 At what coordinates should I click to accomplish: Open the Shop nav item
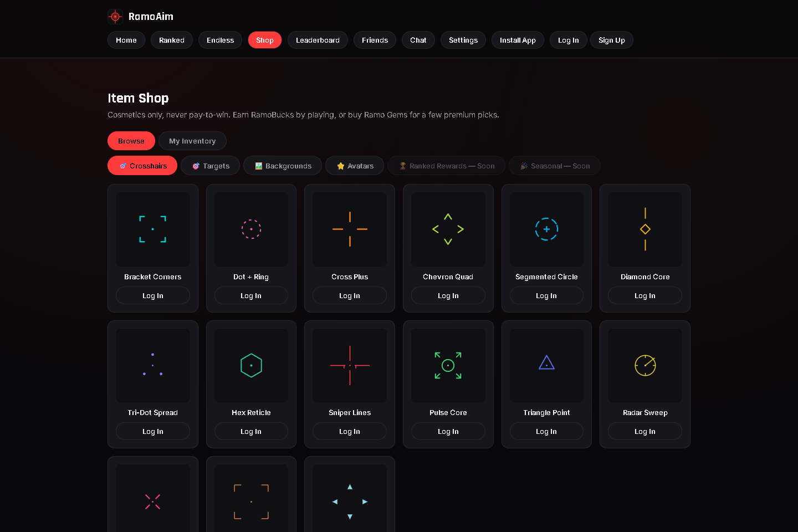point(265,40)
